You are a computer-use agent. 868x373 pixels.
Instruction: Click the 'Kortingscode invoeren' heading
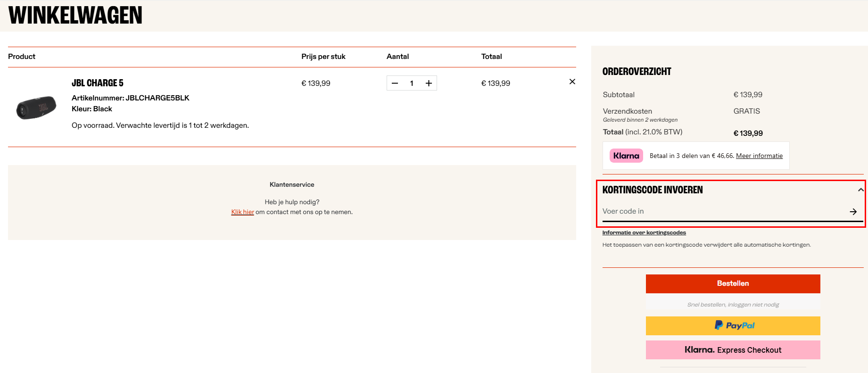(x=653, y=190)
